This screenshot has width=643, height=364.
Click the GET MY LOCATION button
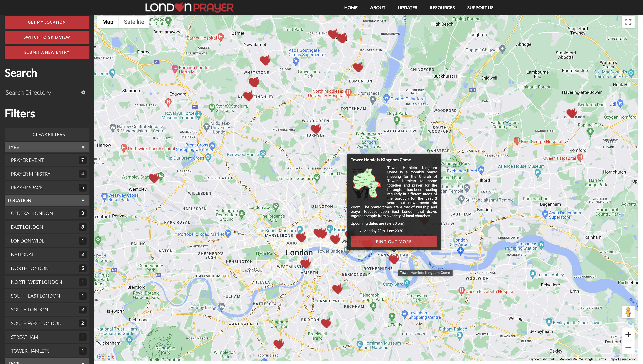coord(47,22)
